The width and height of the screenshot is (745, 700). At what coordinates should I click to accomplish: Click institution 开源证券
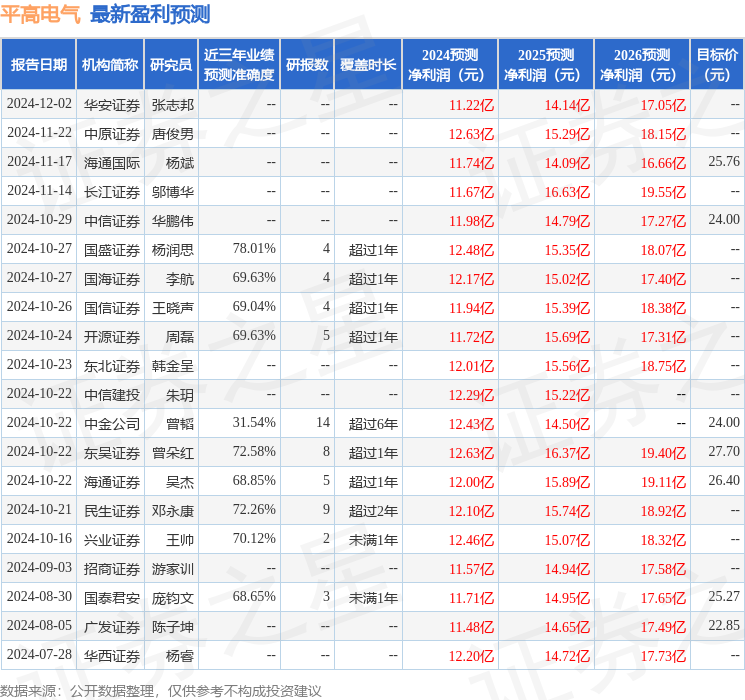point(112,336)
